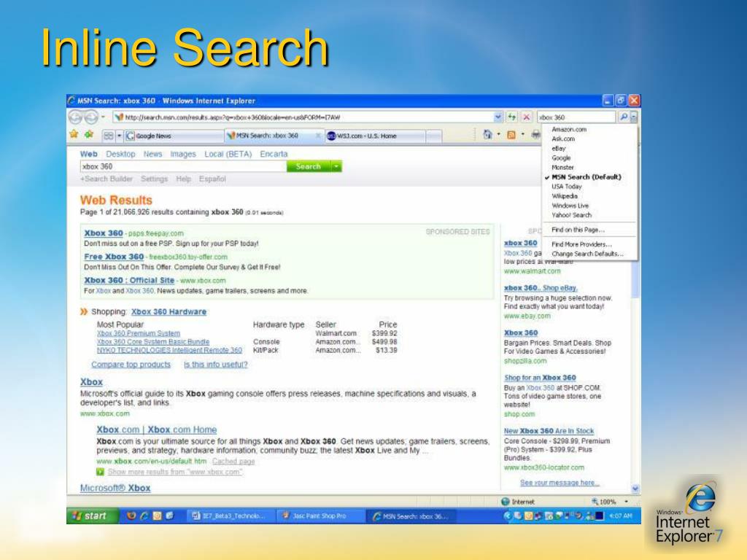Click the Add to Favorites star-plus icon
This screenshot has width=747, height=560.
(x=89, y=135)
